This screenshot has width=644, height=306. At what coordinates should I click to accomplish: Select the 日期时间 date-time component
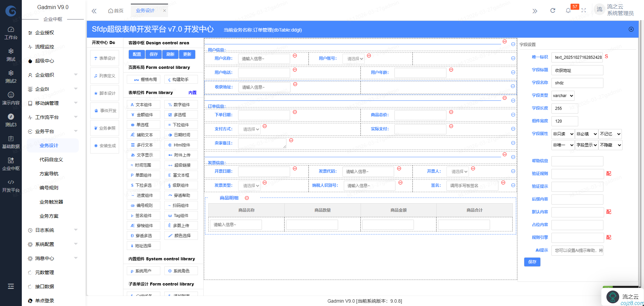[181, 135]
